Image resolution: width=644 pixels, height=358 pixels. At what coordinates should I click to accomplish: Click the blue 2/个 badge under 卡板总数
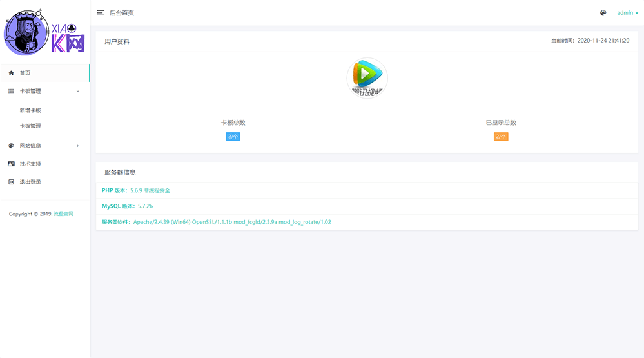233,137
